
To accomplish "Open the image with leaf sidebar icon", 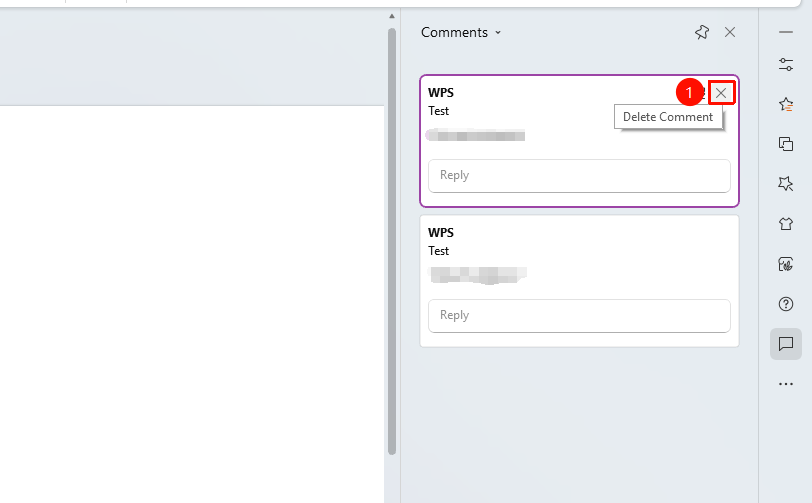I will pos(786,264).
